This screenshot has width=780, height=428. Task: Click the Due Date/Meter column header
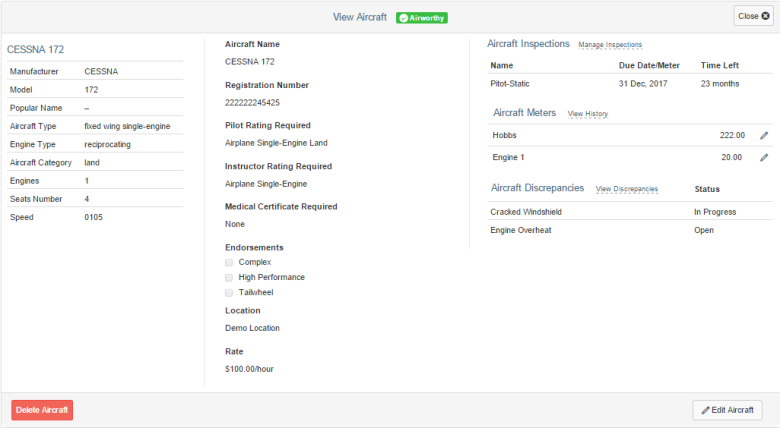click(x=649, y=66)
